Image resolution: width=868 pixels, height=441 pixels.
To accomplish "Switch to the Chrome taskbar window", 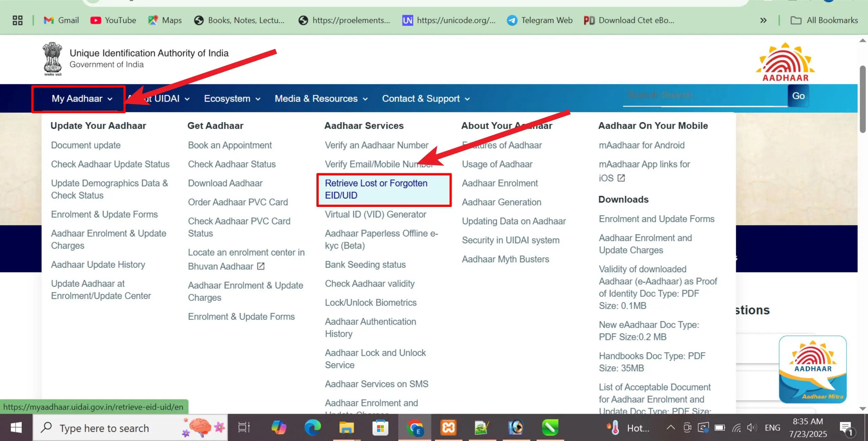I will [x=415, y=427].
